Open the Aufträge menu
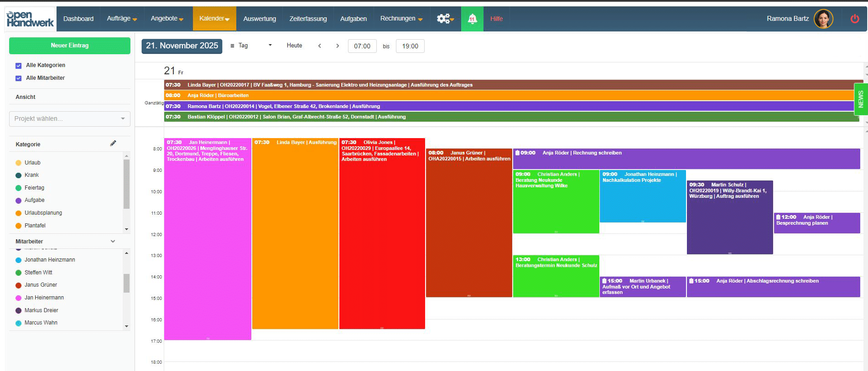 point(122,19)
